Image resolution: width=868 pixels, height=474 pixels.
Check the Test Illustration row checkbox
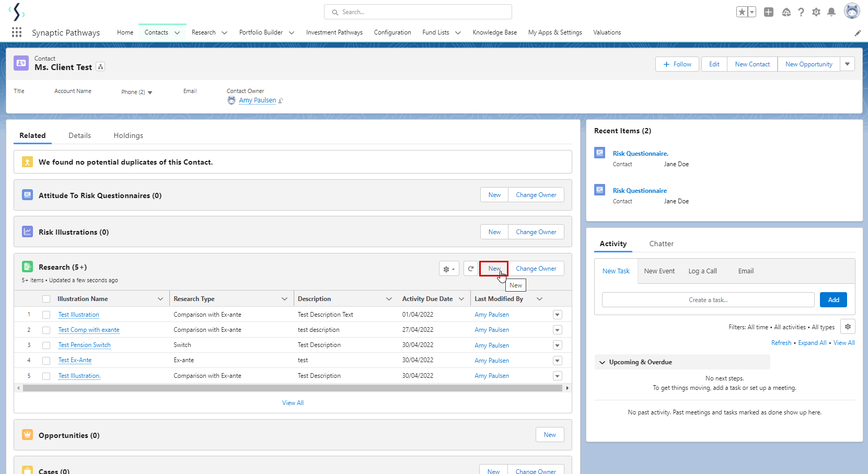click(47, 315)
